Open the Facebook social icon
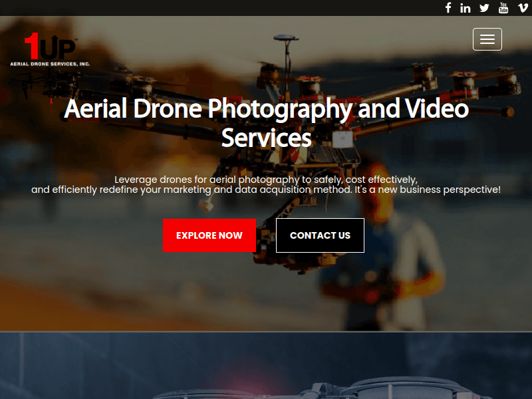 pyautogui.click(x=448, y=8)
